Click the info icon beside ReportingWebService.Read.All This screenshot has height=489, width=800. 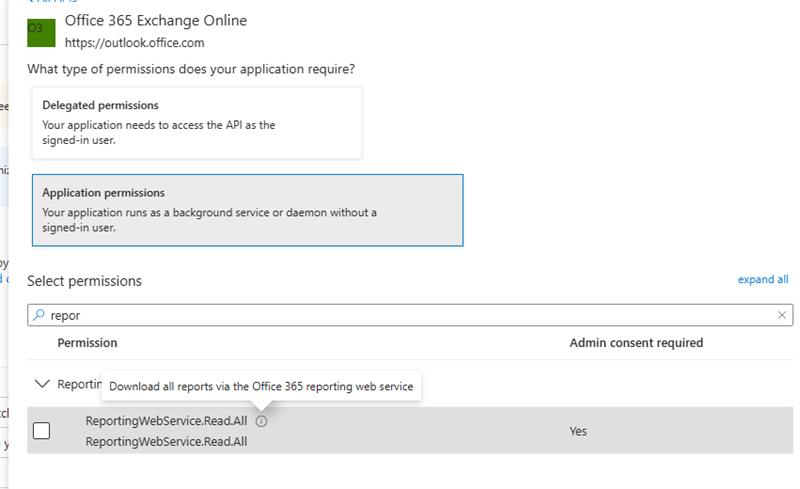[x=261, y=421]
